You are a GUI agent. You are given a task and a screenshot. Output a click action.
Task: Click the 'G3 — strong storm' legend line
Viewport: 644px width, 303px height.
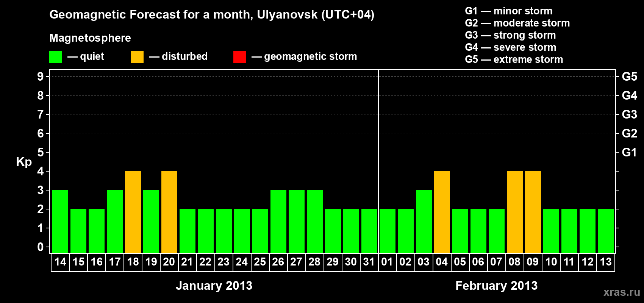pos(511,35)
